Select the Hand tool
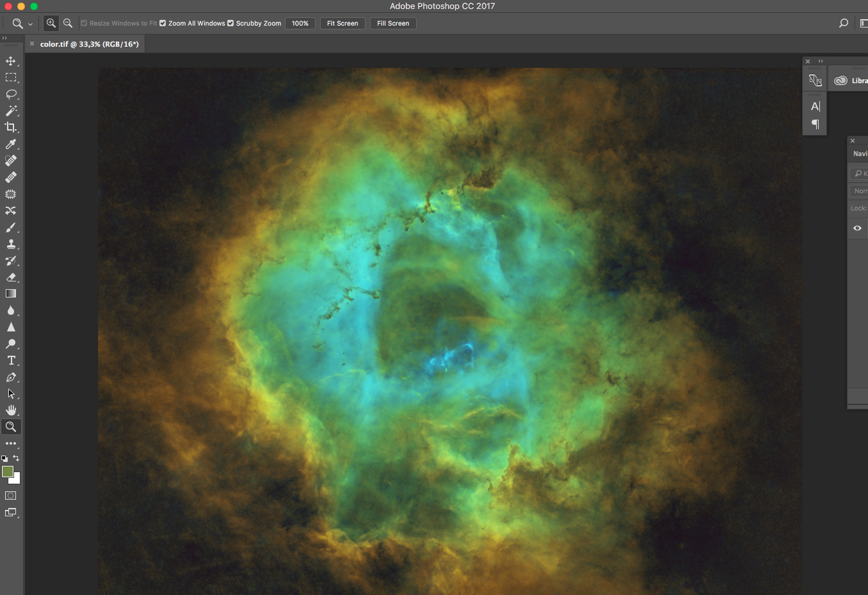The image size is (868, 595). (11, 410)
